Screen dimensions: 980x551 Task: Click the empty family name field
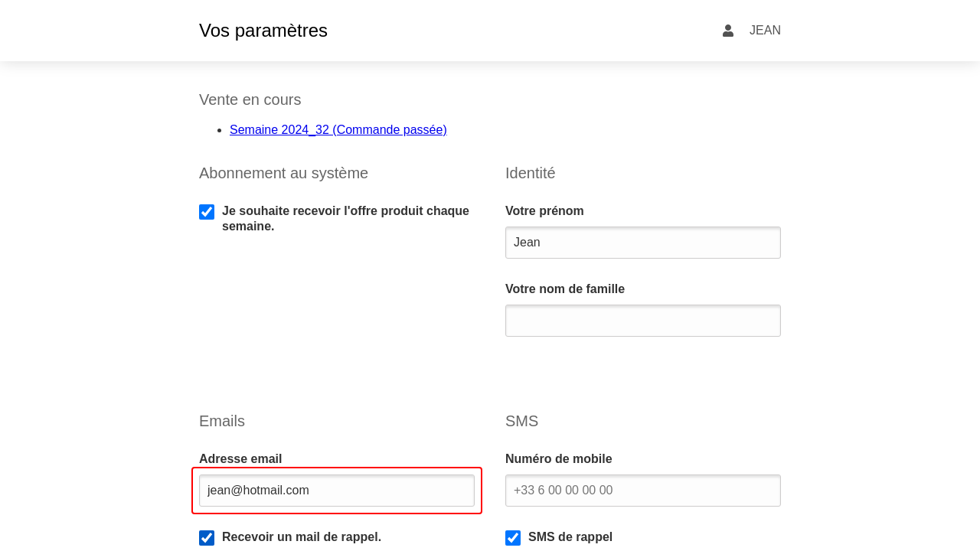click(643, 321)
